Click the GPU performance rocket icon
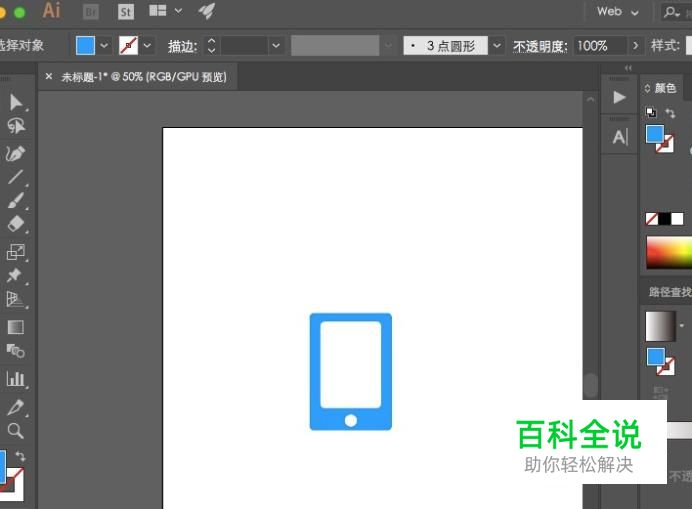 tap(207, 11)
